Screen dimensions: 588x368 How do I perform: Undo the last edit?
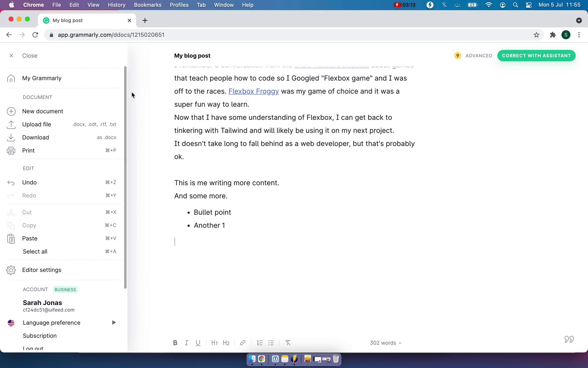point(29,182)
